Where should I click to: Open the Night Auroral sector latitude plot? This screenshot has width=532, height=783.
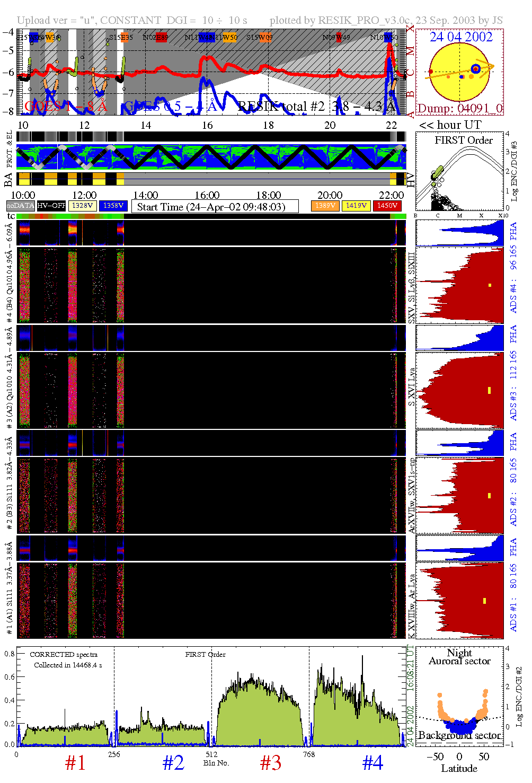point(459,696)
